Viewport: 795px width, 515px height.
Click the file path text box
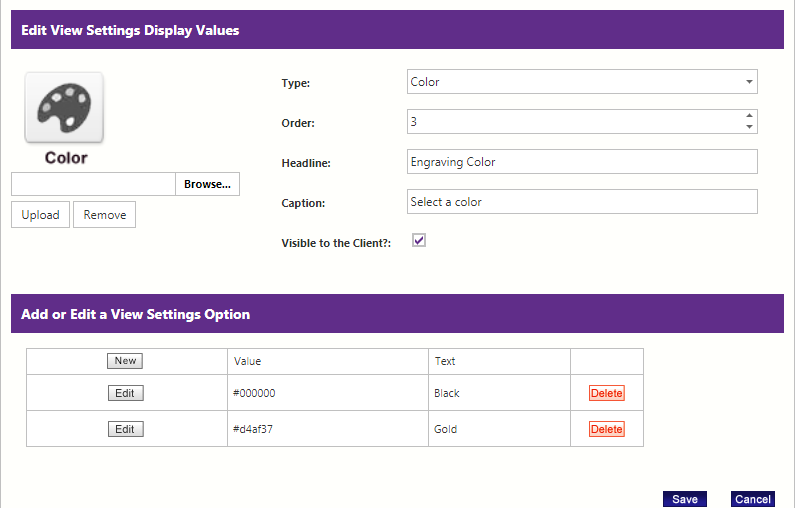pyautogui.click(x=93, y=184)
